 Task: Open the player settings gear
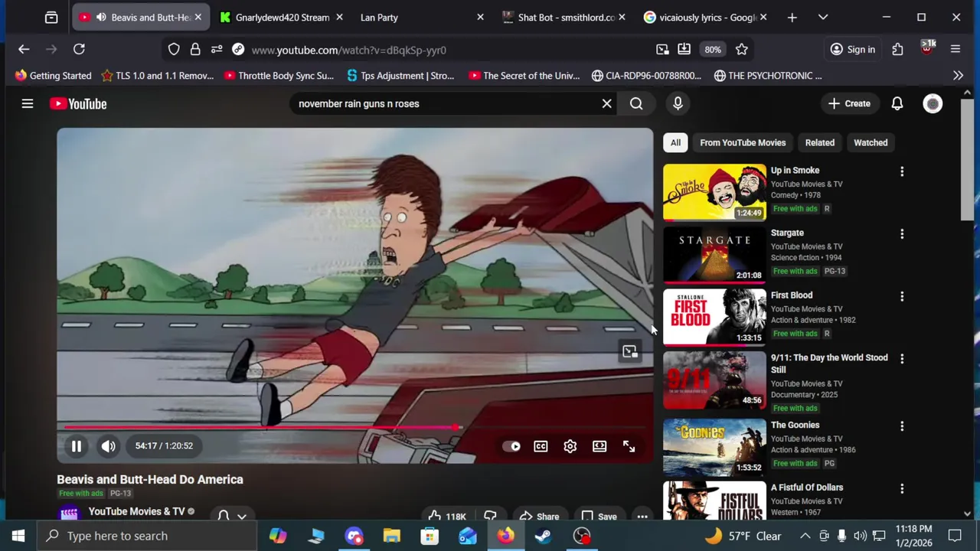click(x=570, y=446)
